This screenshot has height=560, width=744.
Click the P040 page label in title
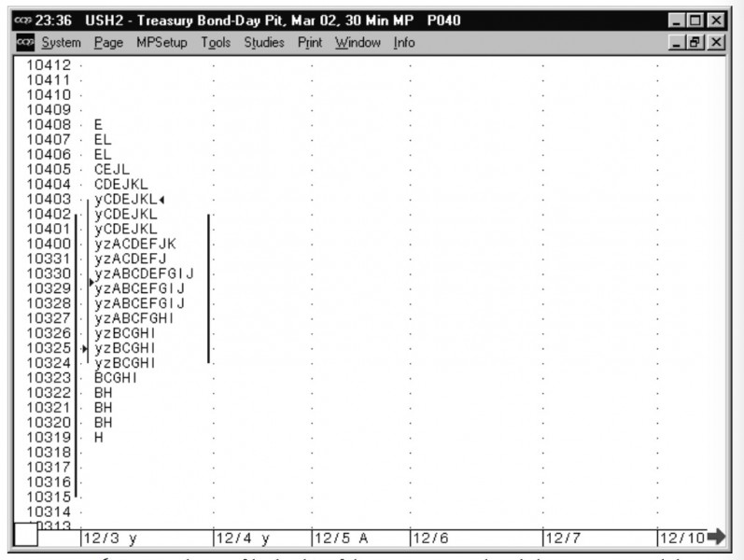click(x=443, y=21)
